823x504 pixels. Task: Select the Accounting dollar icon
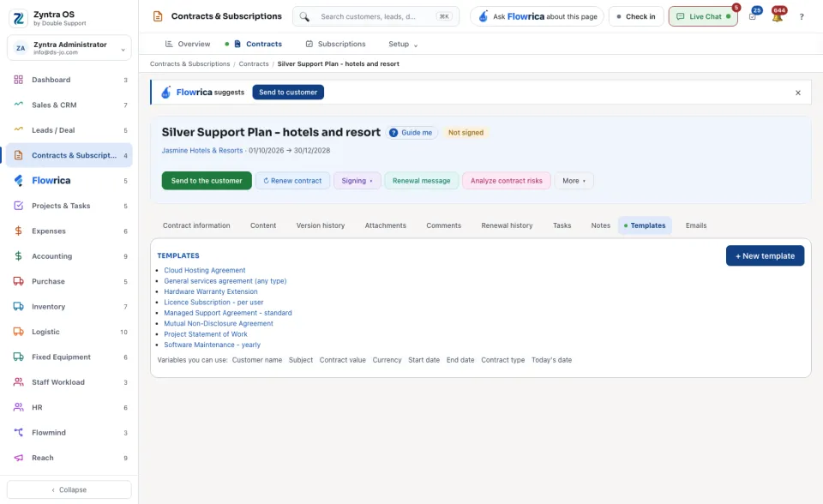pyautogui.click(x=18, y=256)
